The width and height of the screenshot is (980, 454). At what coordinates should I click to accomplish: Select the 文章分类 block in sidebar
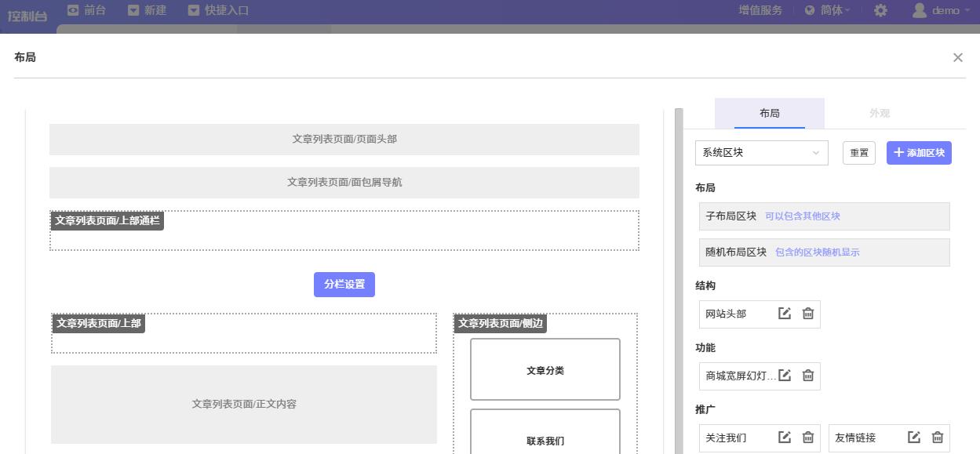point(545,370)
